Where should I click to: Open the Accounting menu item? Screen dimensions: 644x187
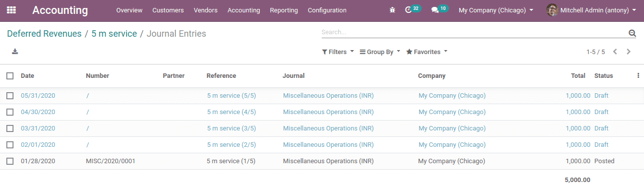tap(244, 10)
